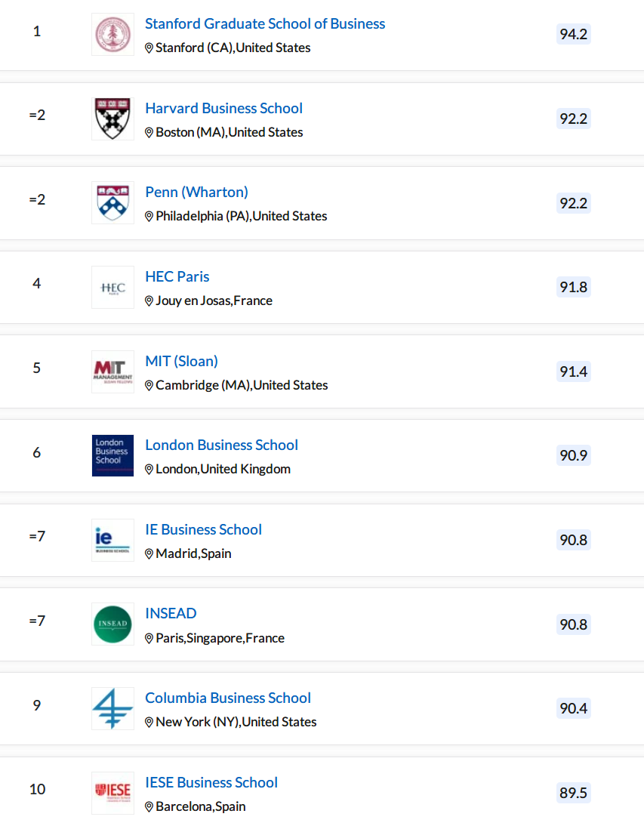Click the Columbia Business School logo
Screen dimensions: 644x826
coord(112,708)
